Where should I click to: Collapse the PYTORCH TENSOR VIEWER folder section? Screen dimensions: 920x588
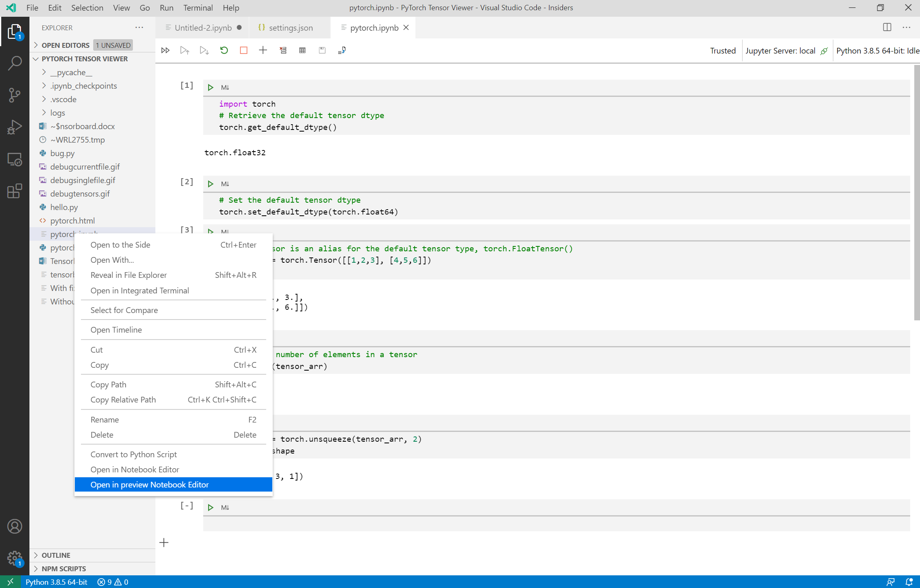(84, 59)
